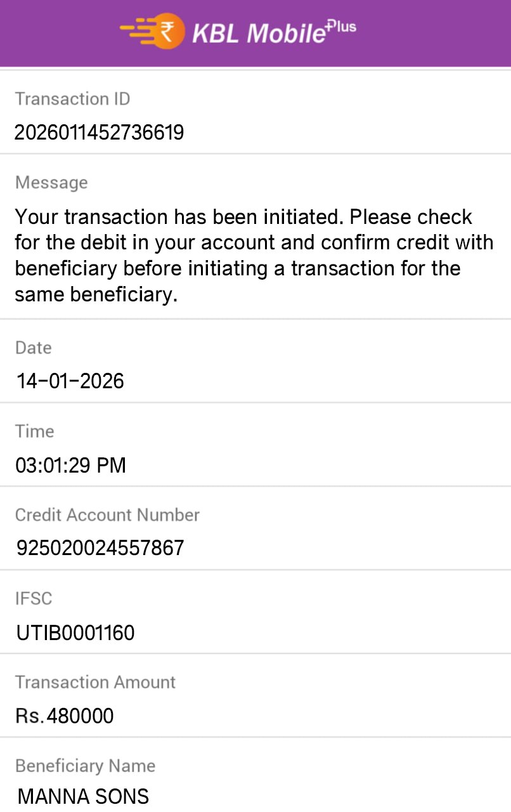Viewport: 511px width, 812px height.
Task: Click the KBL Mobile title text
Action: (259, 33)
